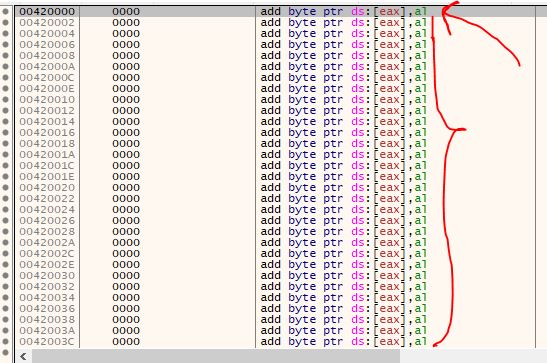The height and width of the screenshot is (363, 547).
Task: Click the horizontal scrollbar thumb
Action: [x=216, y=356]
